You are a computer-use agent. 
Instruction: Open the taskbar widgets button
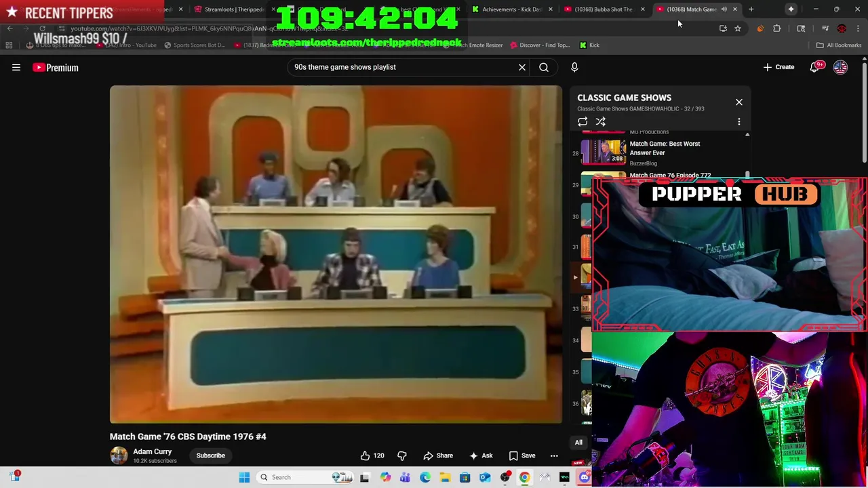pyautogui.click(x=14, y=477)
